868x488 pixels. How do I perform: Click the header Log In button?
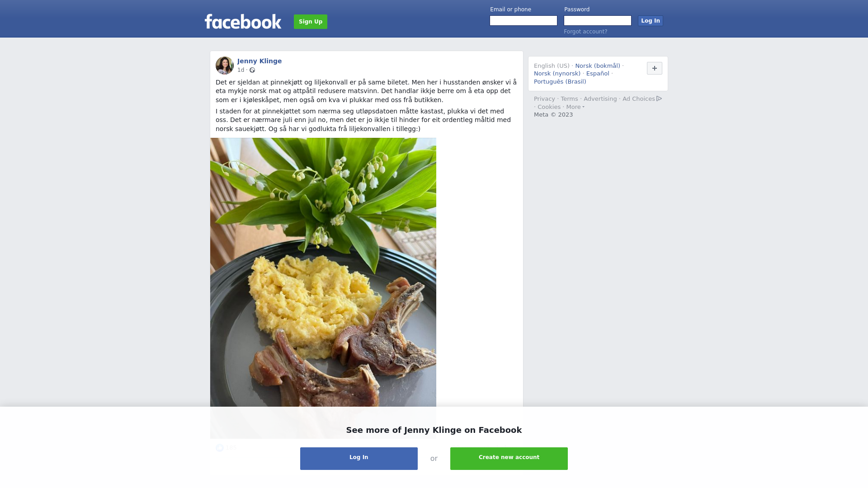[x=650, y=21]
